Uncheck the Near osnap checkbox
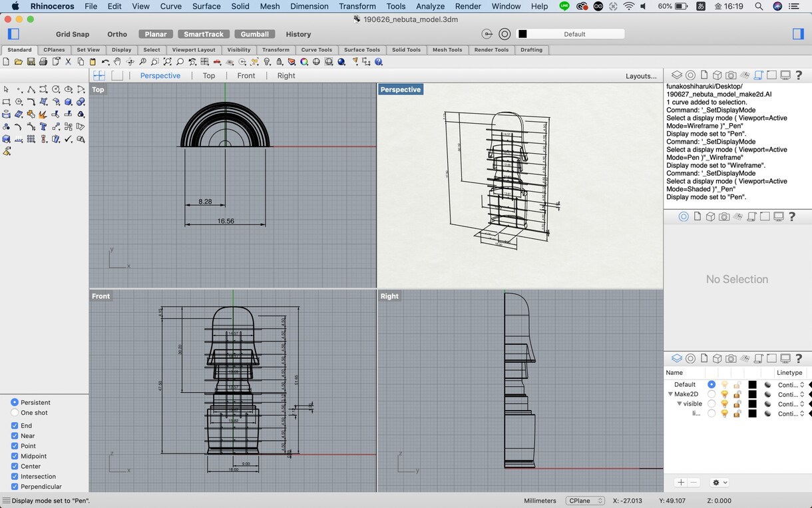This screenshot has width=812, height=508. click(15, 435)
